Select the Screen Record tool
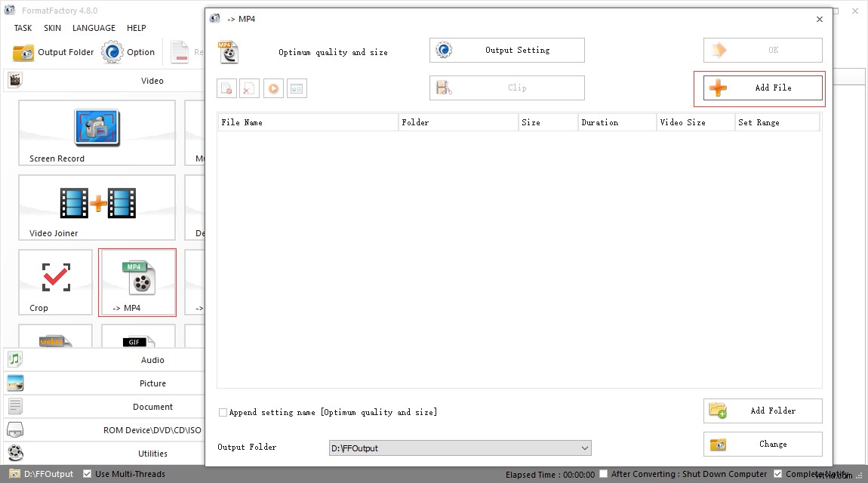The height and width of the screenshot is (483, 868). 97,134
